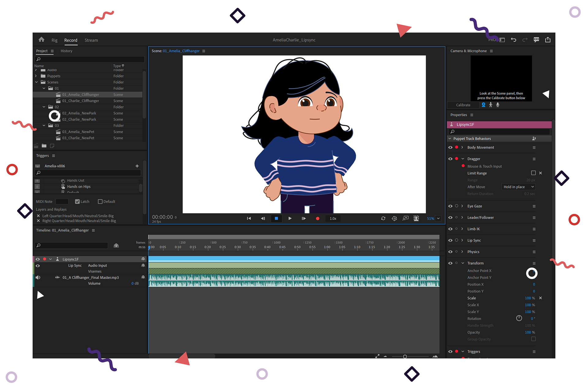Click the redo arrow icon

click(x=525, y=40)
